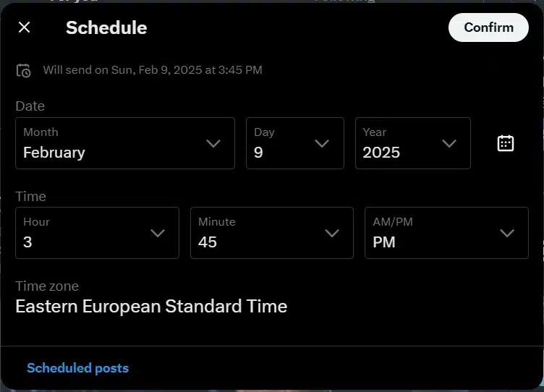Click the Day dropdown chevron arrow
The height and width of the screenshot is (392, 544).
point(322,143)
